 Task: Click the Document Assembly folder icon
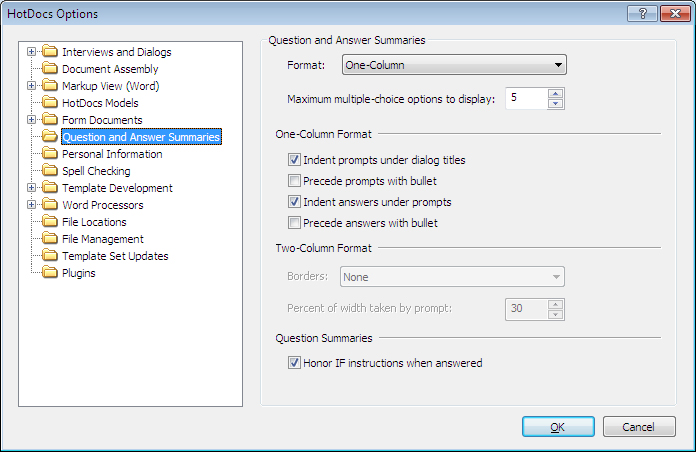49,69
